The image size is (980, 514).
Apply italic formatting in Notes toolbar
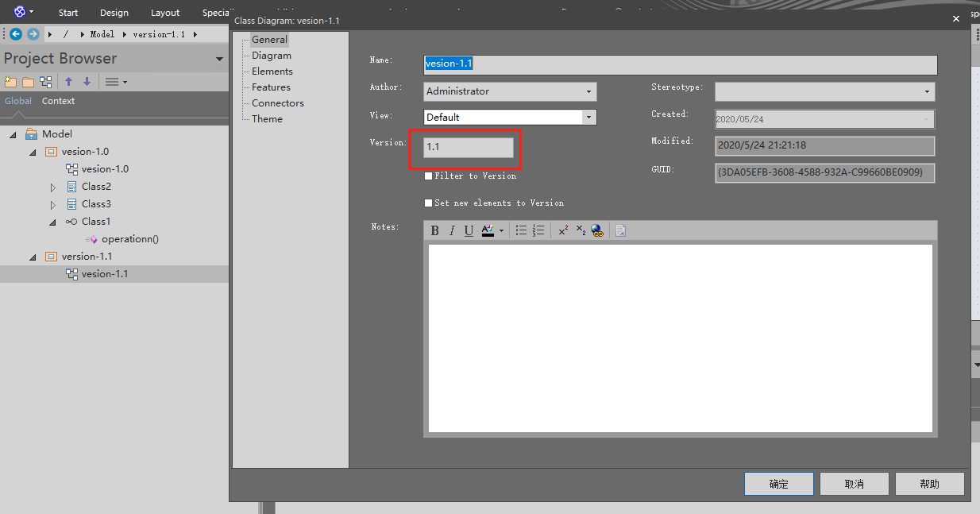click(x=452, y=230)
